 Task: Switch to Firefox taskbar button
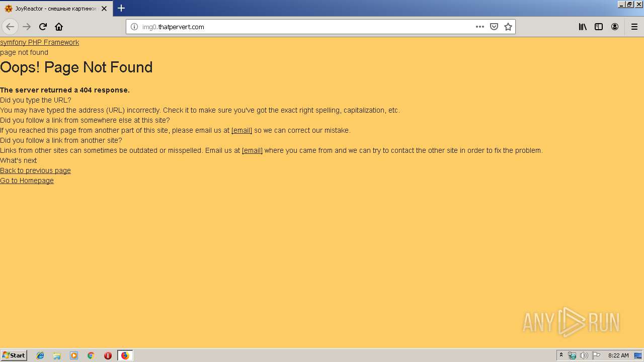click(125, 355)
